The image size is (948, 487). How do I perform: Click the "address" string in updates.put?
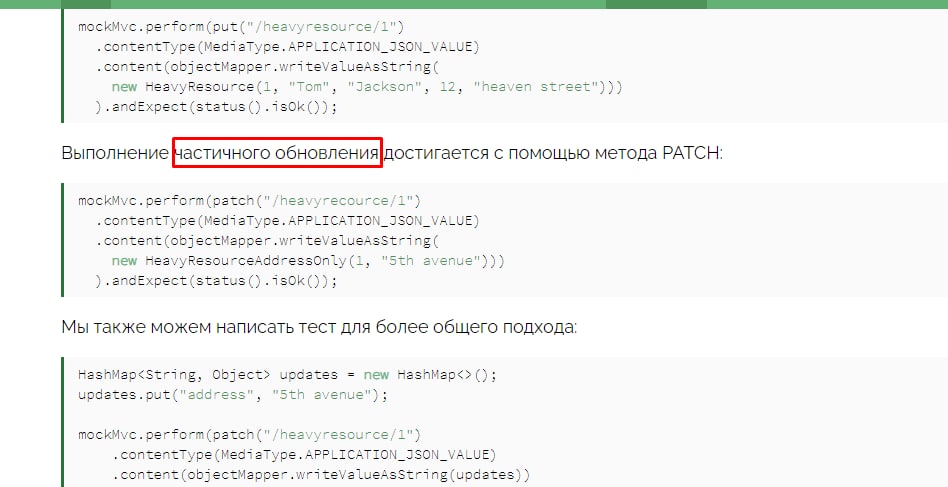216,395
